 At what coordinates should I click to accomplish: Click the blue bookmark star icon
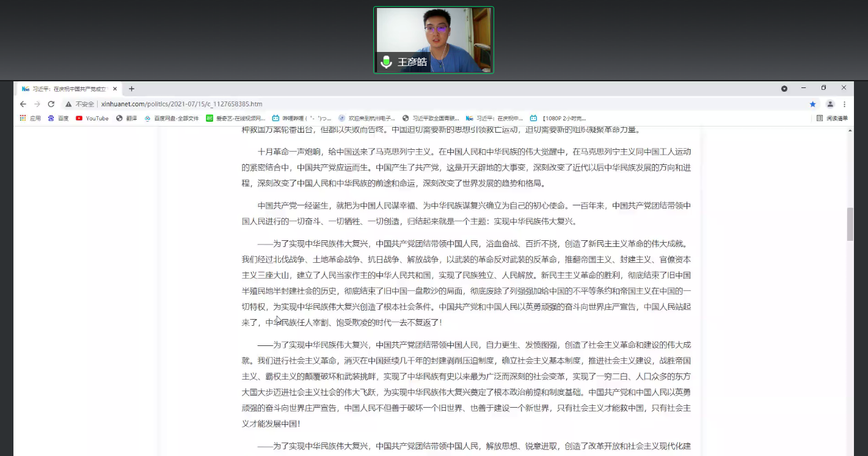click(x=812, y=104)
